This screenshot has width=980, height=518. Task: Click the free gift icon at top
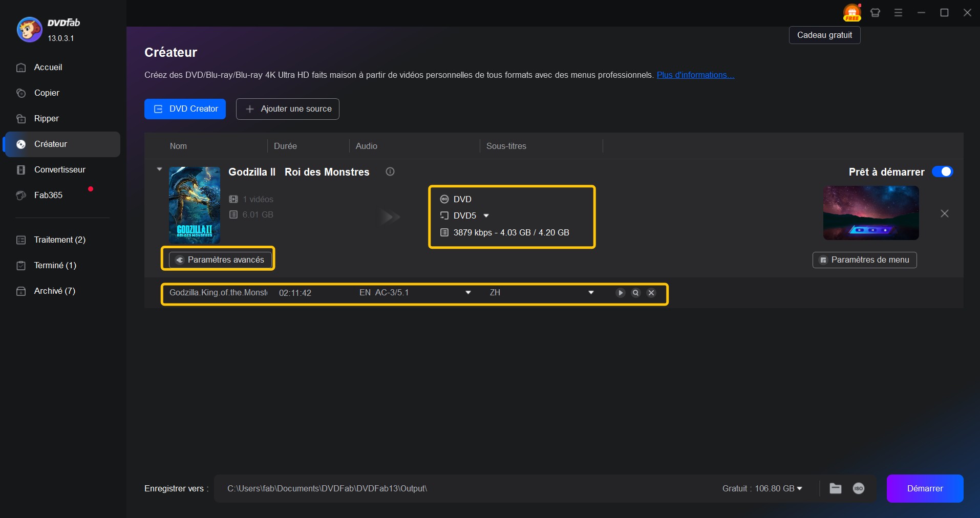pos(852,13)
